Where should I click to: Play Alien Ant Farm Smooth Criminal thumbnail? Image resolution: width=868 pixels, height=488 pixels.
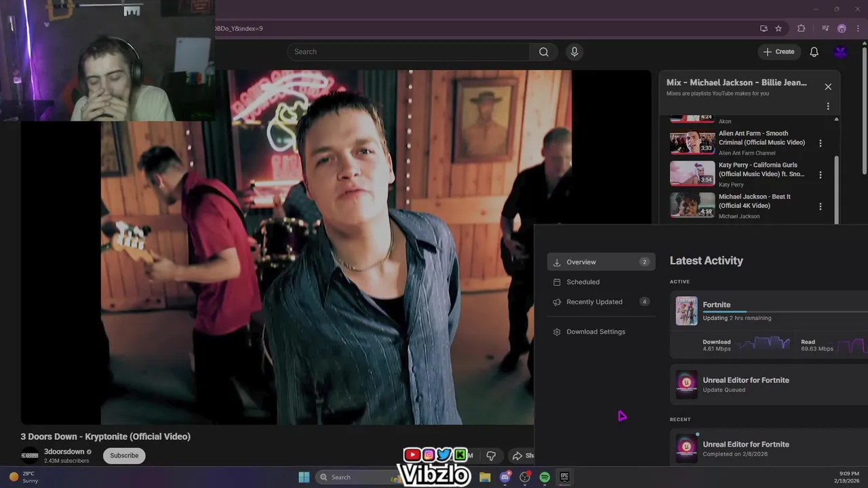(x=692, y=143)
